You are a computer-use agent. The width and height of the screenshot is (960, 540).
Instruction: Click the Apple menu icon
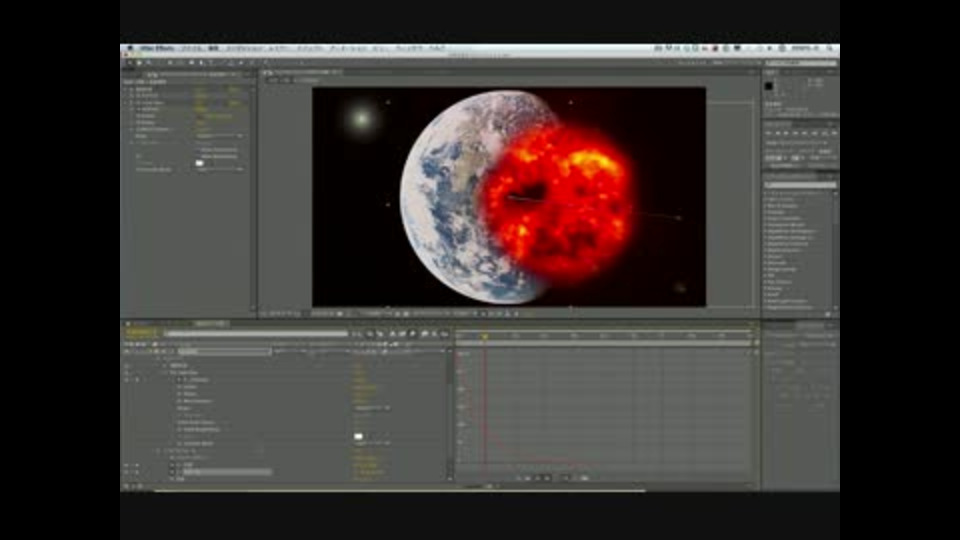click(129, 48)
